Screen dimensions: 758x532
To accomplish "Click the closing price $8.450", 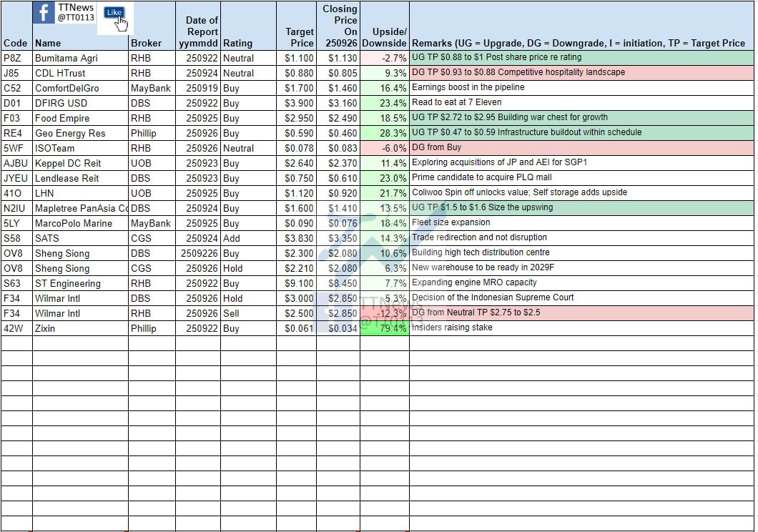I will click(338, 283).
